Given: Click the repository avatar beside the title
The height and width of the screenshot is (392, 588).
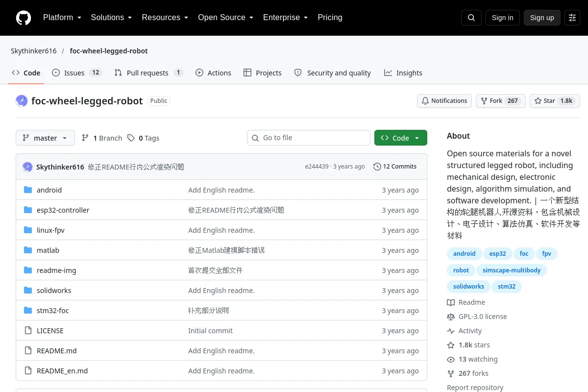Looking at the screenshot, I should point(22,101).
